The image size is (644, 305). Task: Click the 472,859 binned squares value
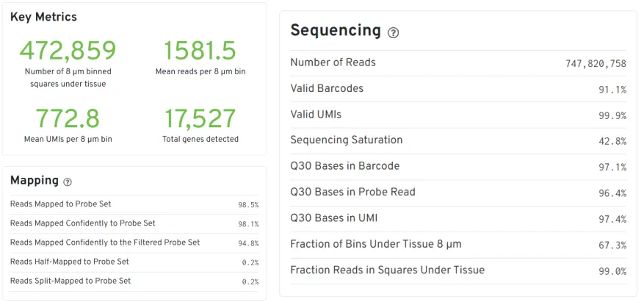68,51
